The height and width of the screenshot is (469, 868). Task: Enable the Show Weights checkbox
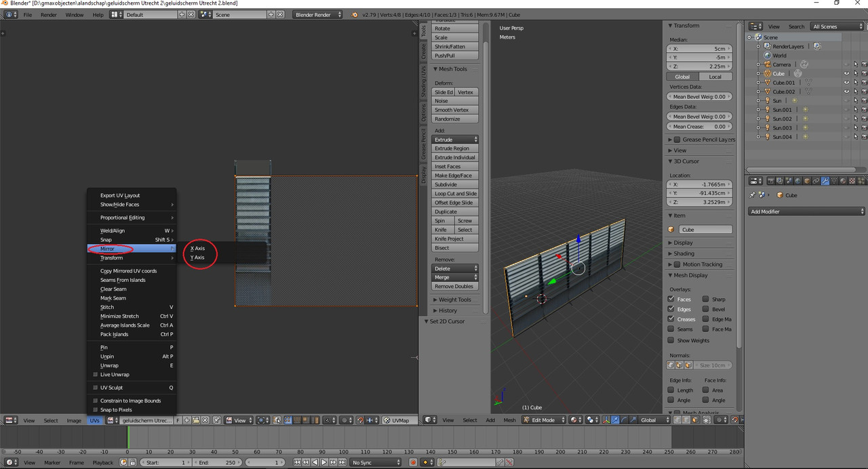click(671, 340)
